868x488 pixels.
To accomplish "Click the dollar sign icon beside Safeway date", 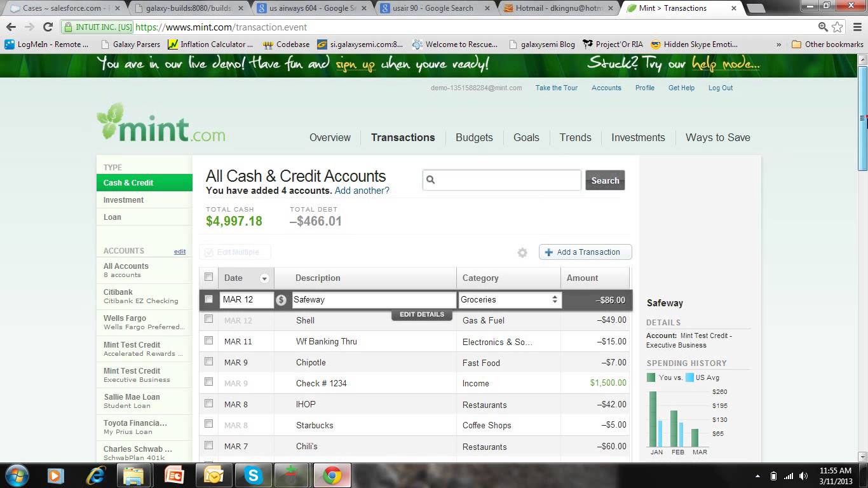I will [x=281, y=300].
